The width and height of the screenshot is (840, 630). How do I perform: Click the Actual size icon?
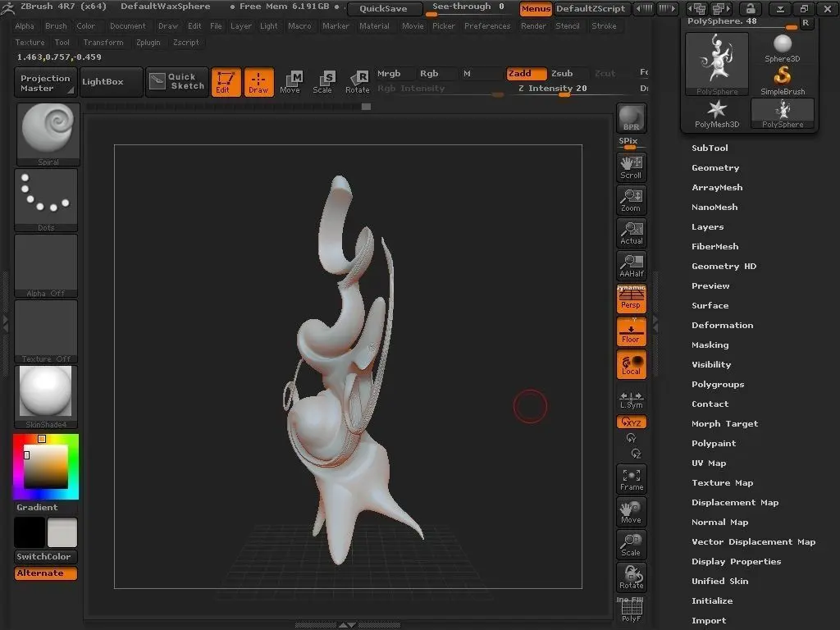631,233
